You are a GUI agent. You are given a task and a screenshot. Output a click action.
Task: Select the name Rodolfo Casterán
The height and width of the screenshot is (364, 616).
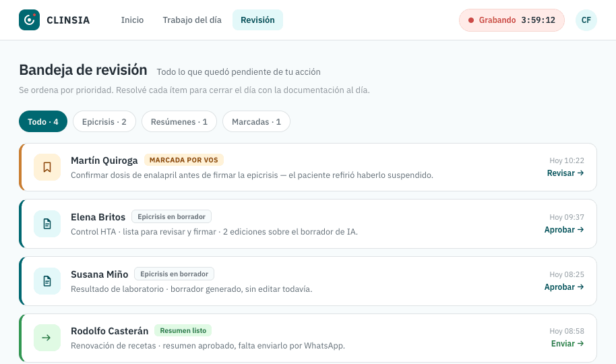pyautogui.click(x=110, y=331)
